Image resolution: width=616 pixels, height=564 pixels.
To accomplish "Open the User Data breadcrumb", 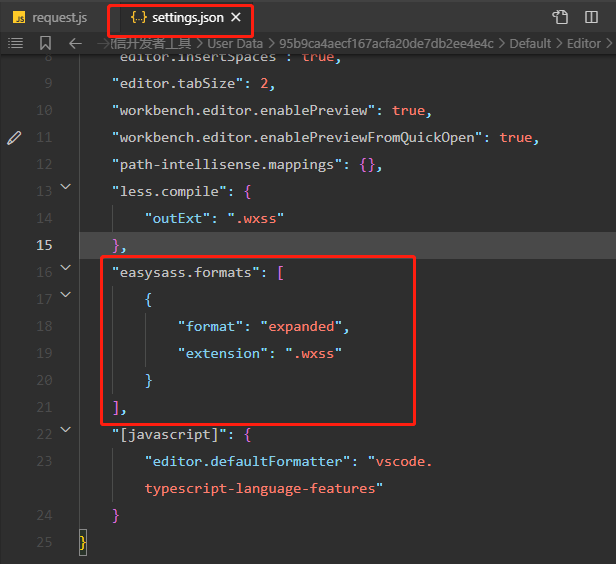I will [235, 44].
